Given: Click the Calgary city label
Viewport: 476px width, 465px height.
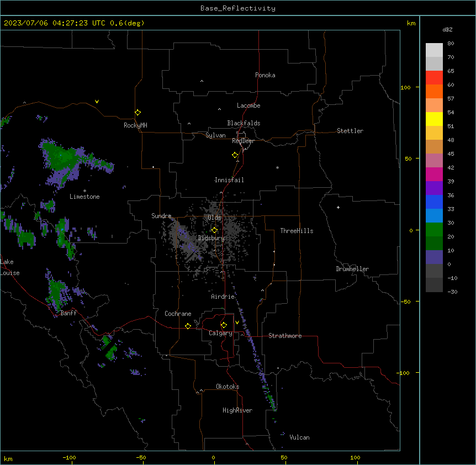Looking at the screenshot, I should coord(220,333).
